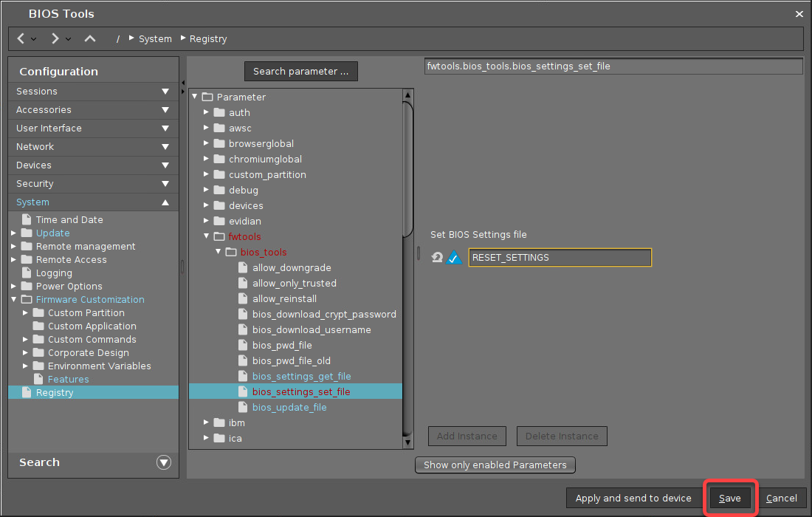Expand the auth parameter folder
812x517 pixels.
click(x=207, y=113)
